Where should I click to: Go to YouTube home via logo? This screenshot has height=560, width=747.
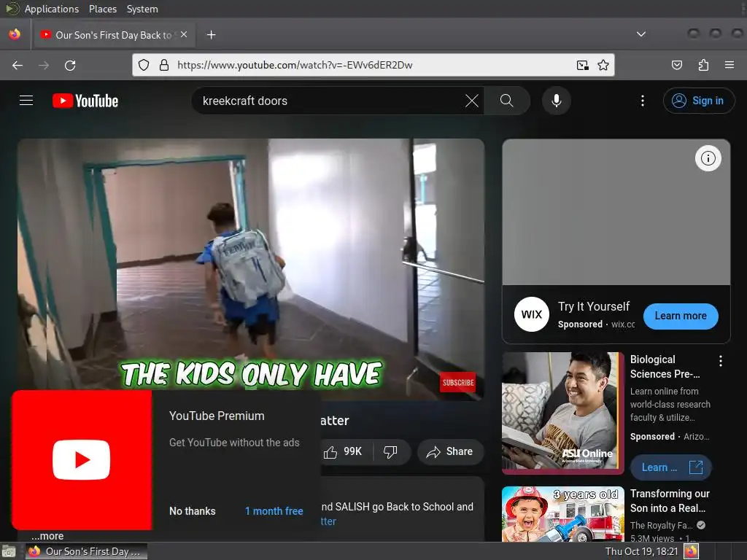pos(85,101)
